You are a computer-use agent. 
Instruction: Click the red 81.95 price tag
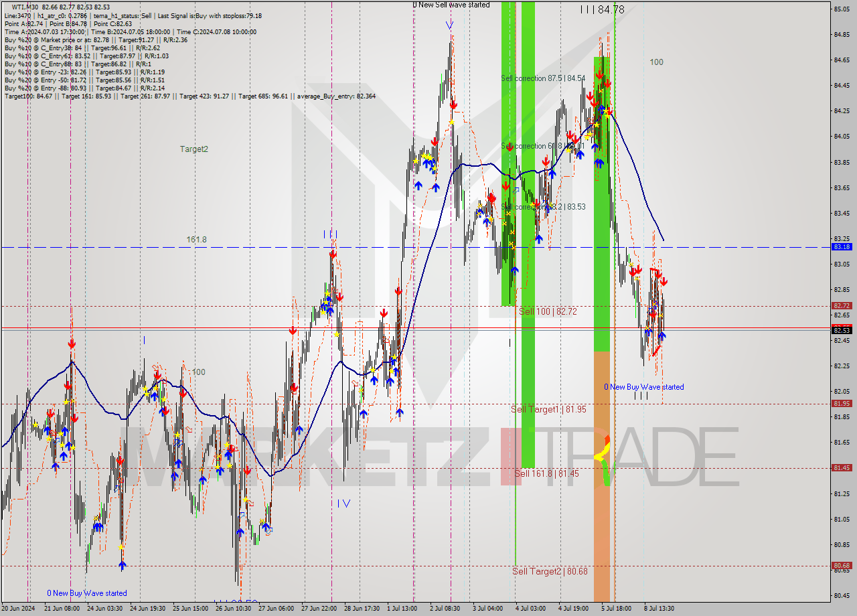(842, 403)
